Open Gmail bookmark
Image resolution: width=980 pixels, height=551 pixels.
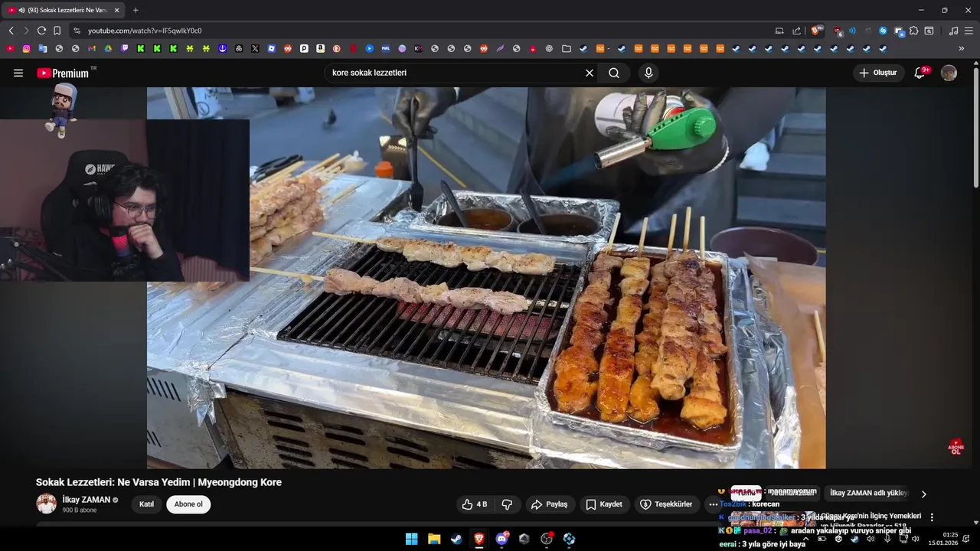92,48
